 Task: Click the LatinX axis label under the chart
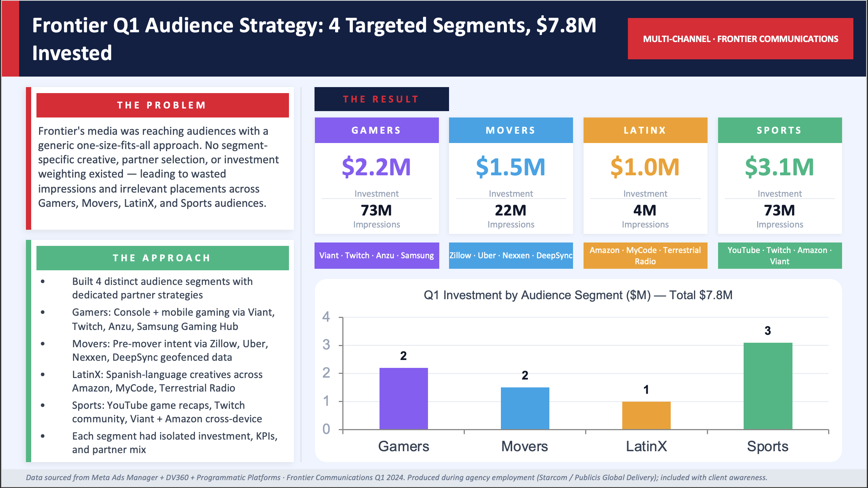click(646, 446)
